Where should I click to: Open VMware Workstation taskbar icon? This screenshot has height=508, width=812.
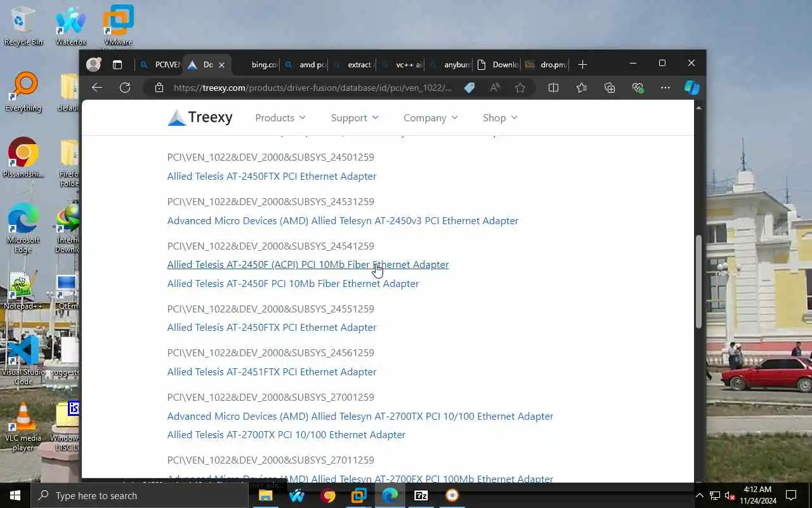click(358, 495)
